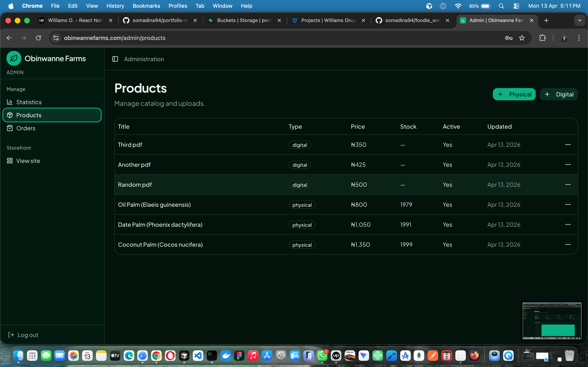Click the browser profile avatar icon
The height and width of the screenshot is (367, 588).
[x=564, y=38]
